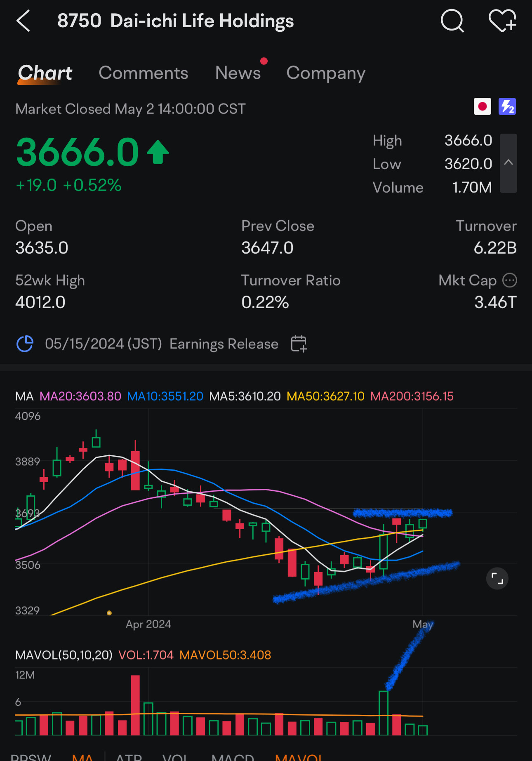Tap the Open value 3635.0

pyautogui.click(x=42, y=248)
